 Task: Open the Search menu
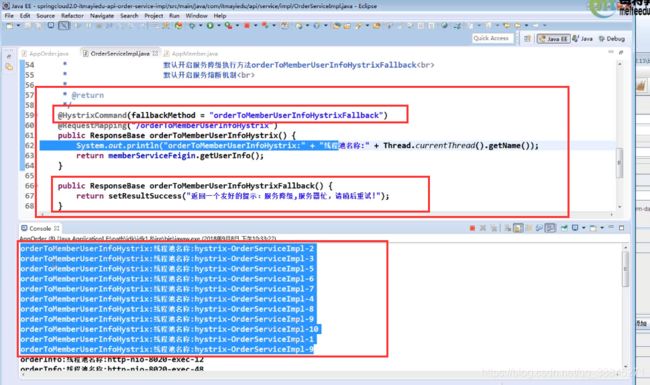[x=129, y=16]
